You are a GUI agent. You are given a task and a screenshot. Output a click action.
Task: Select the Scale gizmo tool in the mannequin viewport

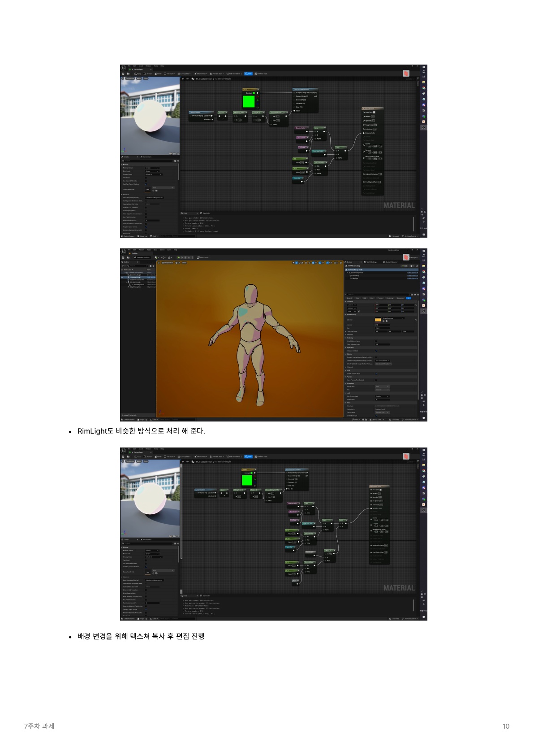point(302,263)
